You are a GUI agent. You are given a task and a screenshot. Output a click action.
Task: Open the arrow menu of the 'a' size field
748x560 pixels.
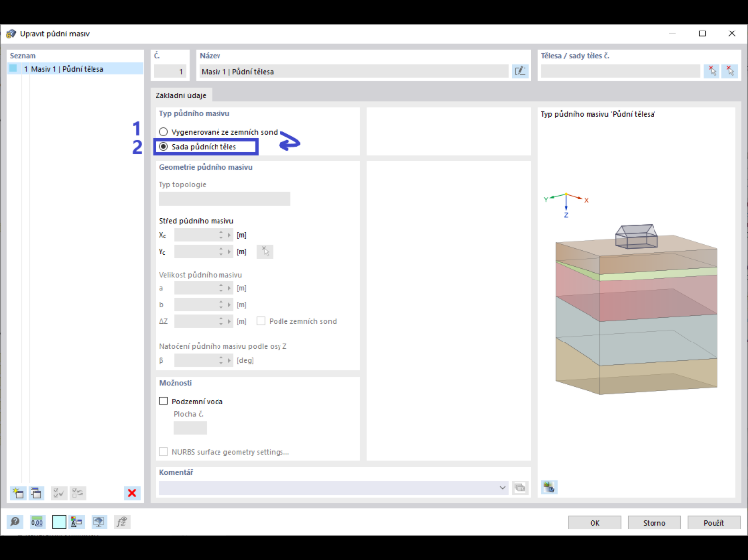click(229, 288)
